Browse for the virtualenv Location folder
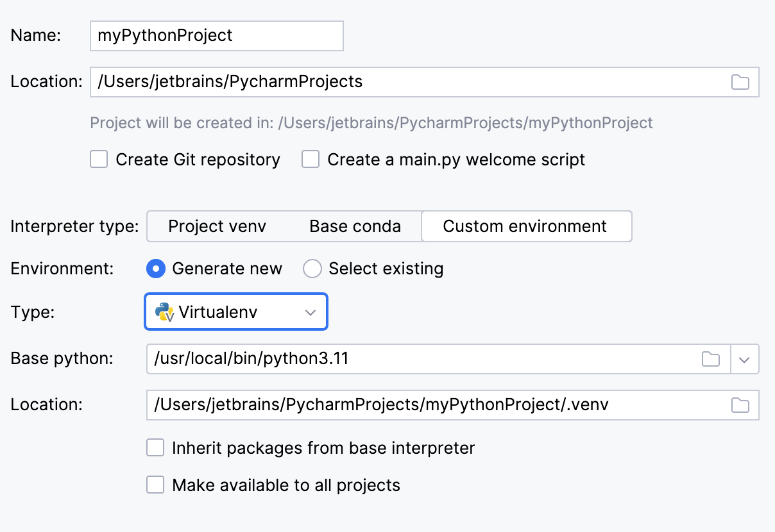This screenshot has height=532, width=775. point(740,404)
